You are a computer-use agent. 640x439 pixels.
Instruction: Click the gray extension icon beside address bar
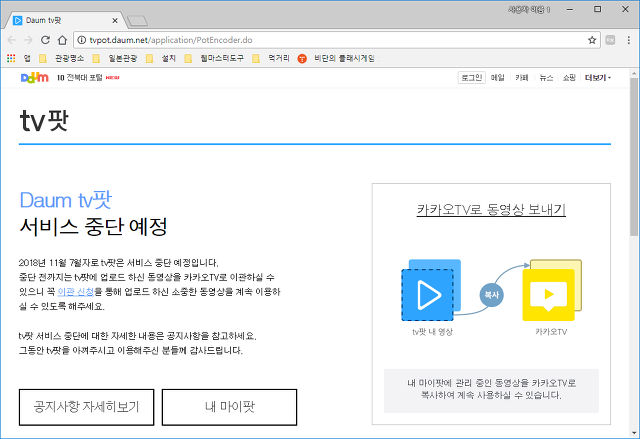(x=610, y=40)
